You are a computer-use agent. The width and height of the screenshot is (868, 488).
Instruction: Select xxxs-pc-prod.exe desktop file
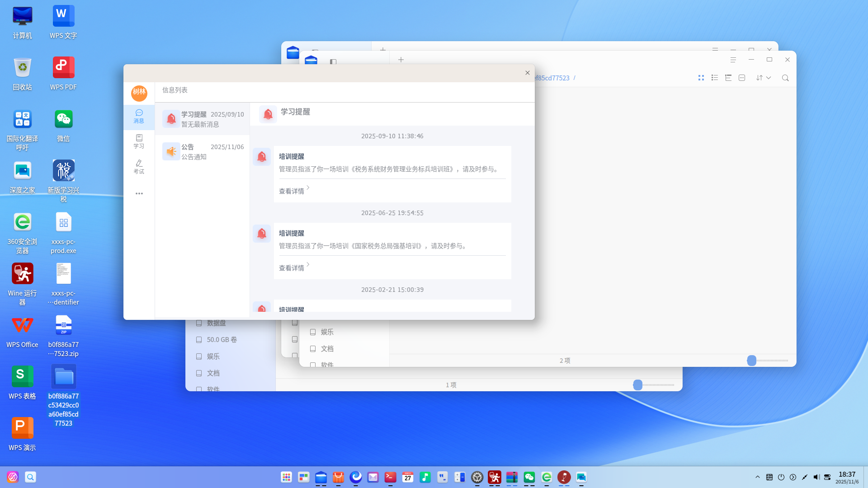[63, 233]
